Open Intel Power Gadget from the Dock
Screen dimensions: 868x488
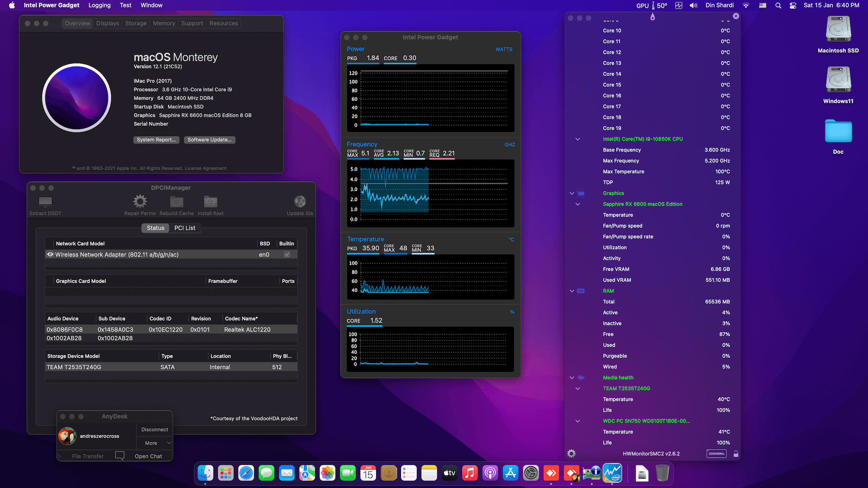[613, 473]
